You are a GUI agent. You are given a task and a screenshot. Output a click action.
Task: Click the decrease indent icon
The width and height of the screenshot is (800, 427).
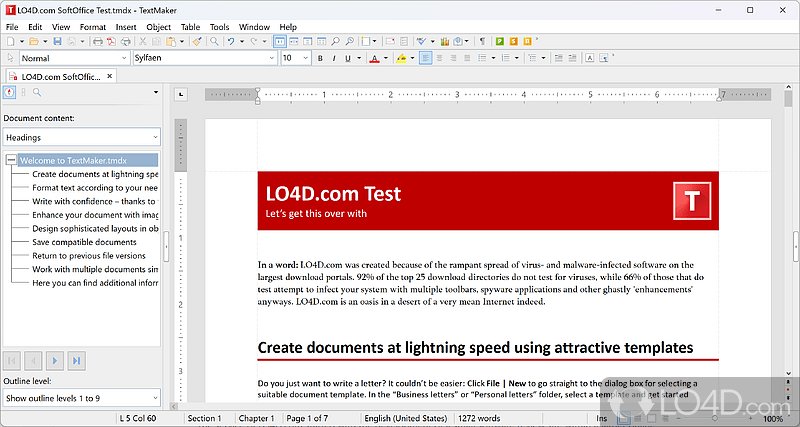point(559,58)
